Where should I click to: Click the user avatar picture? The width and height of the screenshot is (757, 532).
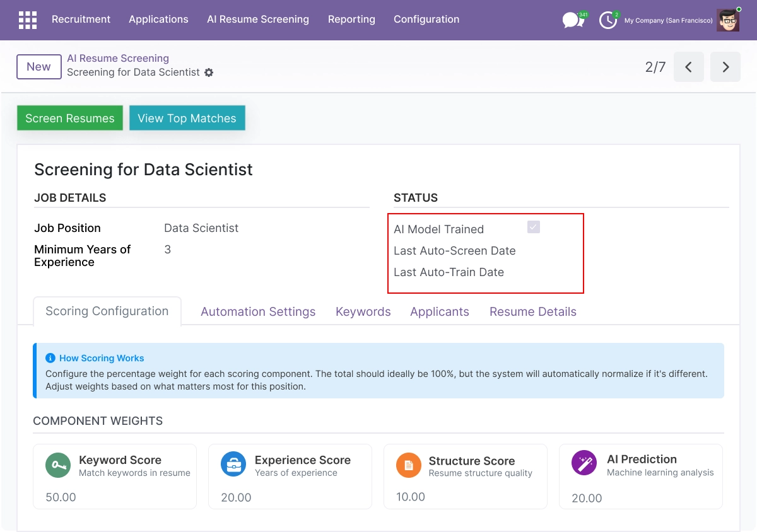[x=729, y=20]
